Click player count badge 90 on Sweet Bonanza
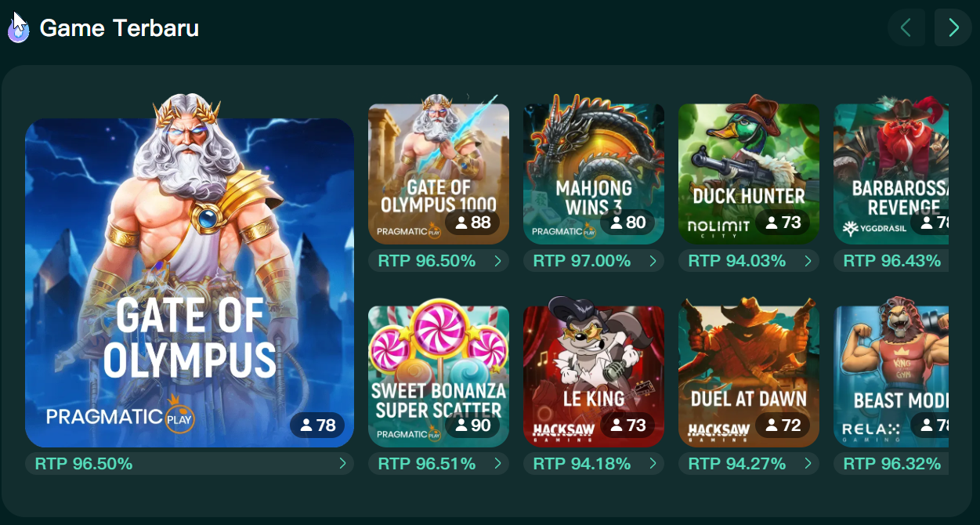 472,425
